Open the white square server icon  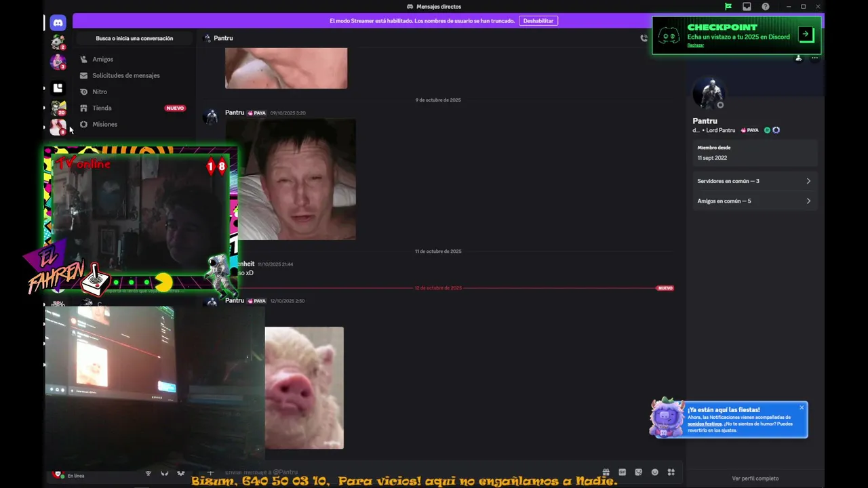[x=58, y=88]
